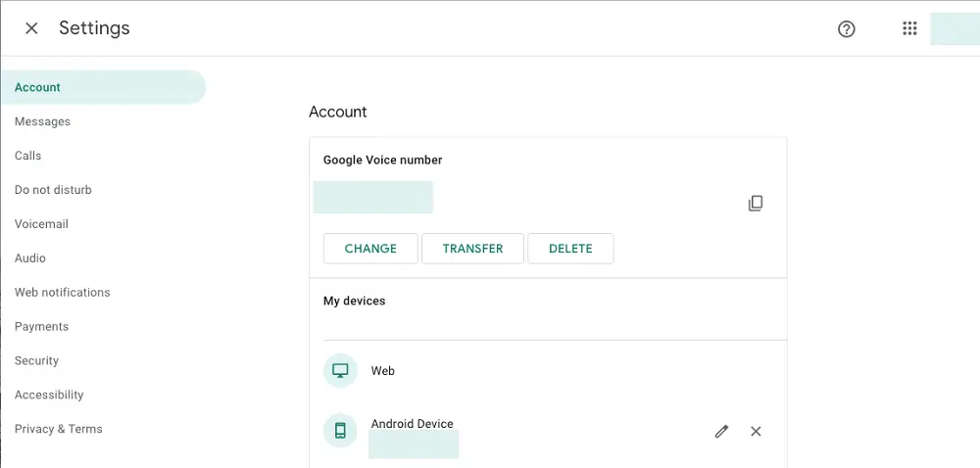Edit the Android Device name with pencil
This screenshot has height=468, width=980.
[x=721, y=431]
